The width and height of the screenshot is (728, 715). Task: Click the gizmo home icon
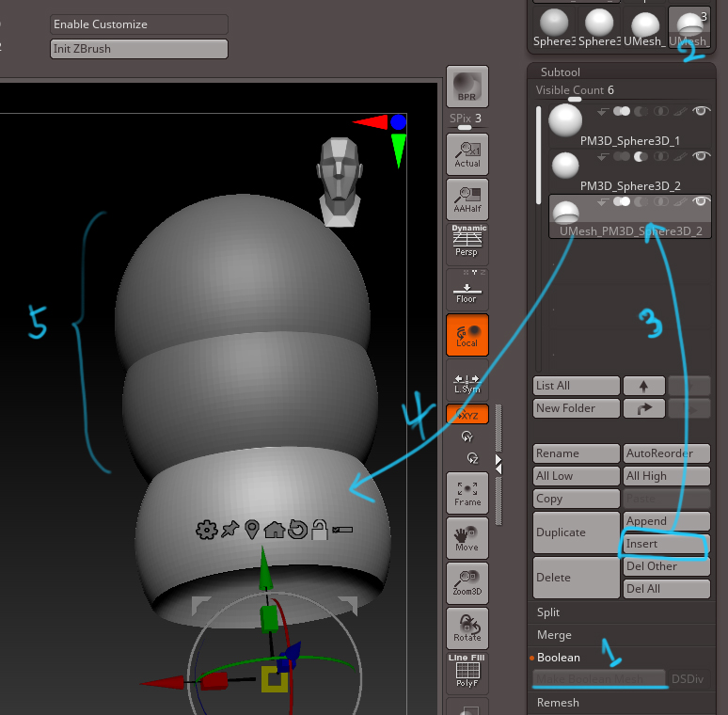[275, 530]
